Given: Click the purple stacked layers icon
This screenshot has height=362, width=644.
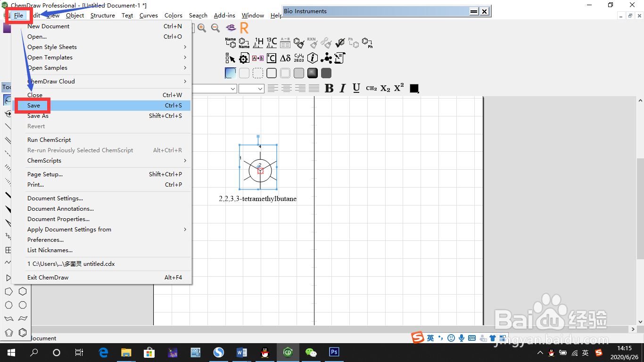Looking at the screenshot, I should 231,28.
